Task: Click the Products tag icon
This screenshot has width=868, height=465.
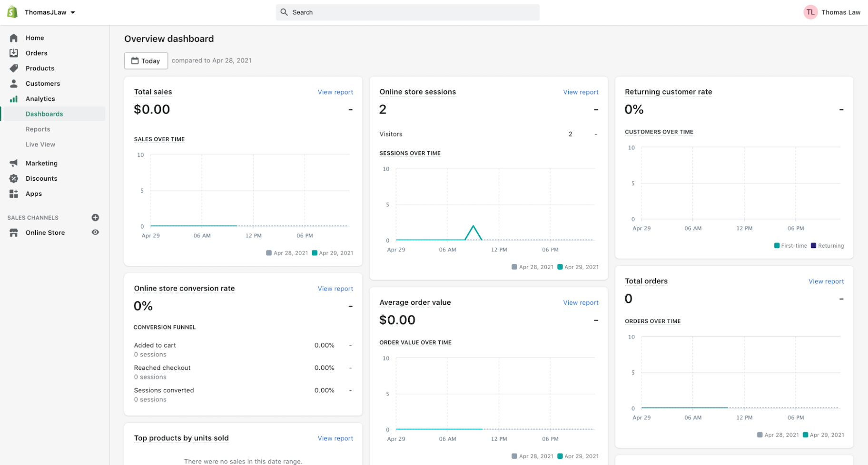Action: [x=14, y=68]
